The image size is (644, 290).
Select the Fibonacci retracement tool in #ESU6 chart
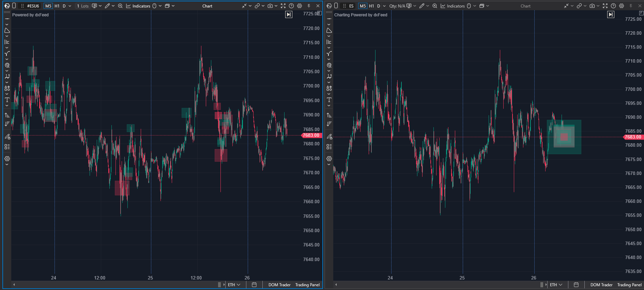7,42
